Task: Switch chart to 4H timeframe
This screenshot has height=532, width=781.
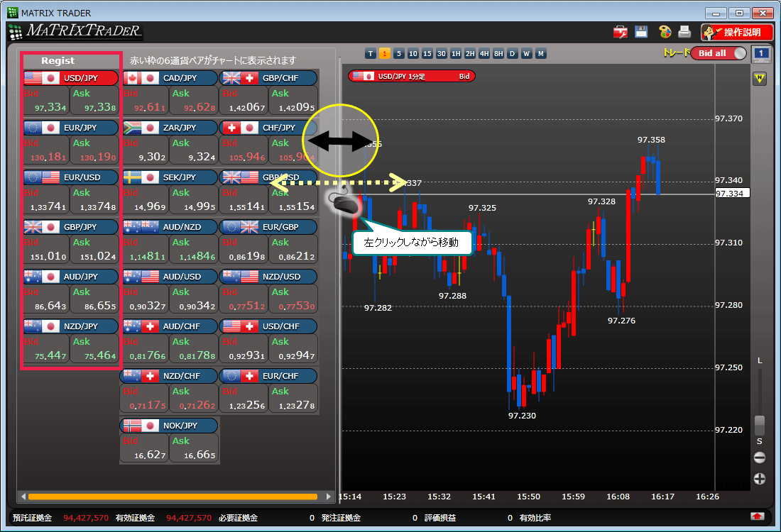Action: [x=484, y=54]
